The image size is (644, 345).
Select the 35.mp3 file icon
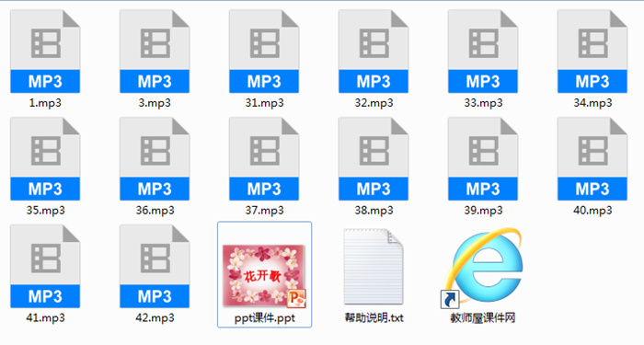(x=45, y=159)
